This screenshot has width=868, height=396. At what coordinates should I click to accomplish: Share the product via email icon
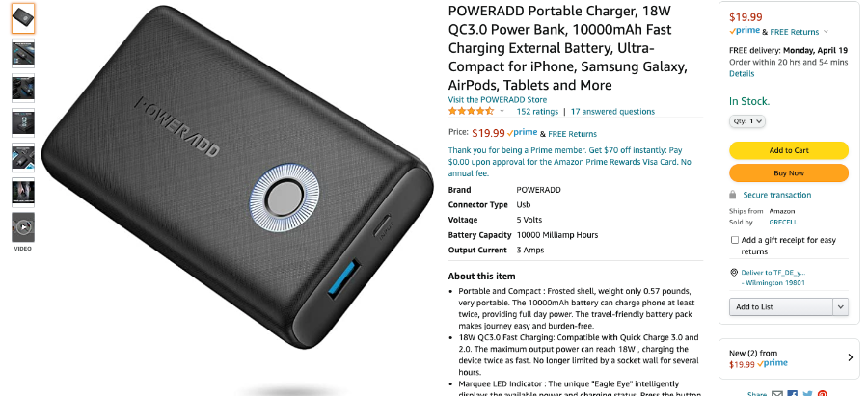pyautogui.click(x=777, y=394)
